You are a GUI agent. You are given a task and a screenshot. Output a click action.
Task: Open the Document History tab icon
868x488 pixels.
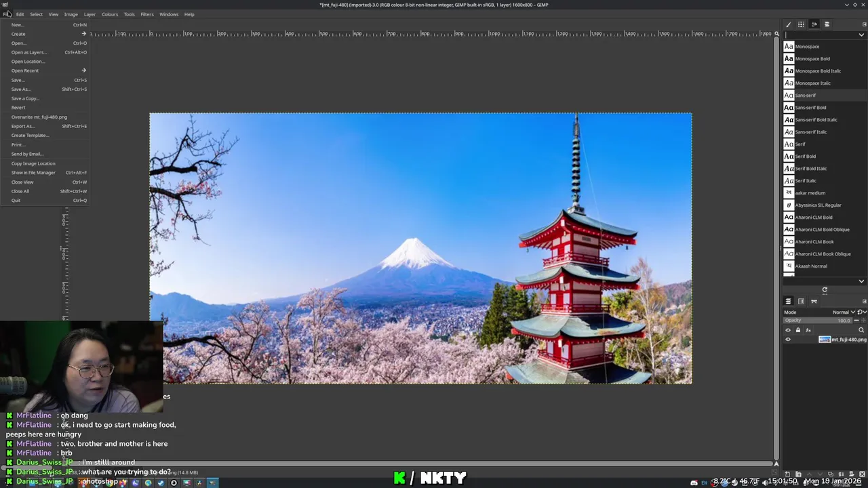tap(827, 24)
